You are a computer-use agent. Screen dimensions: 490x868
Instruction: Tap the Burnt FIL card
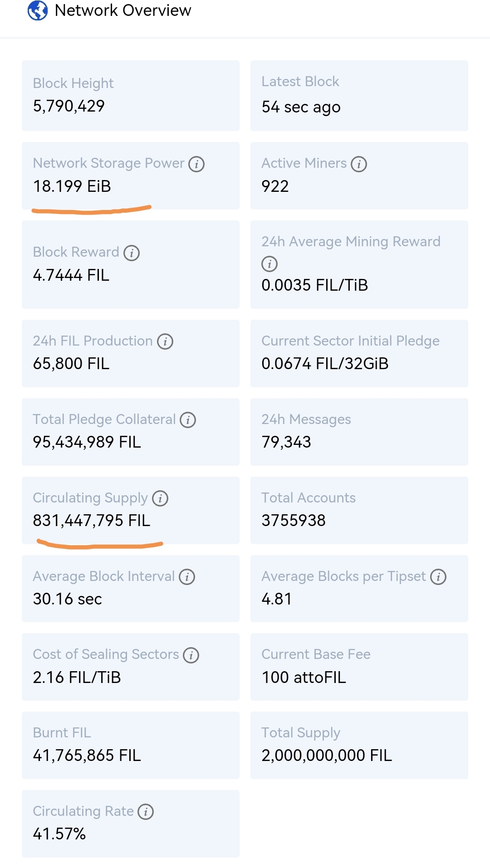point(130,745)
